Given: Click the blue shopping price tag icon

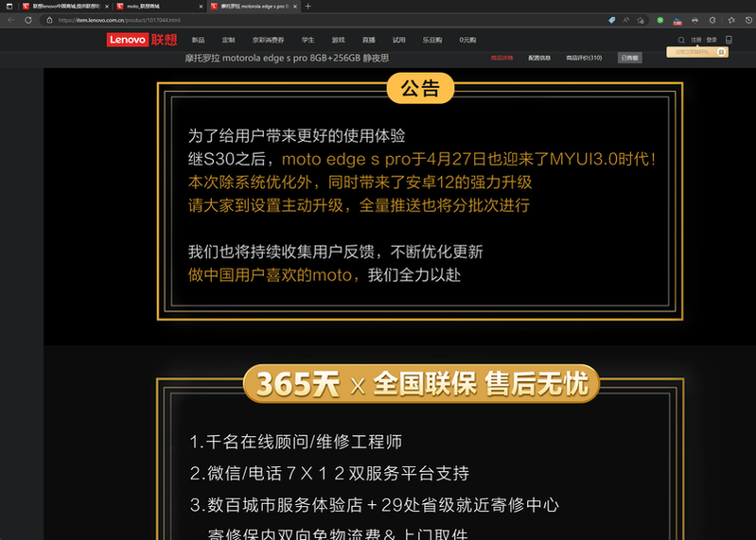Looking at the screenshot, I should [612, 20].
